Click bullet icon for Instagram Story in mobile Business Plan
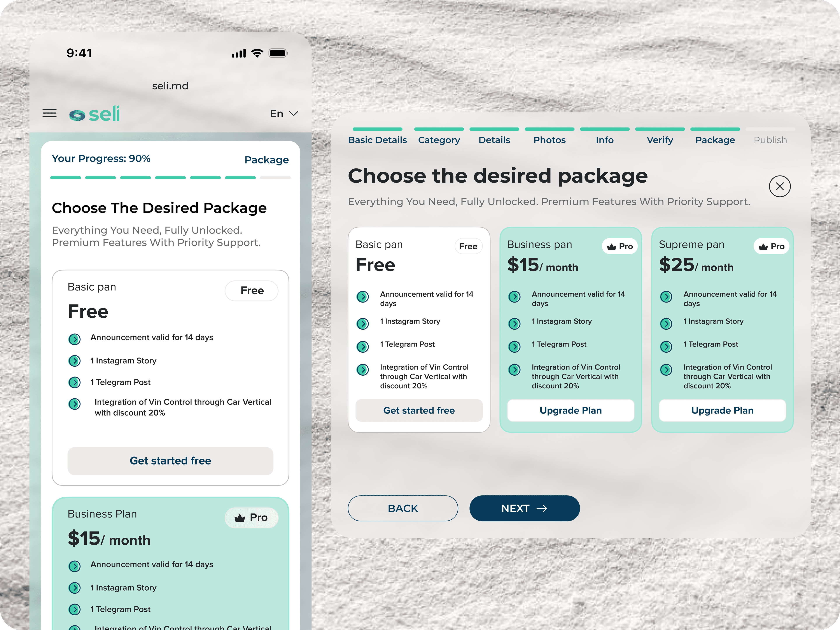Viewport: 840px width, 630px height. pos(74,588)
